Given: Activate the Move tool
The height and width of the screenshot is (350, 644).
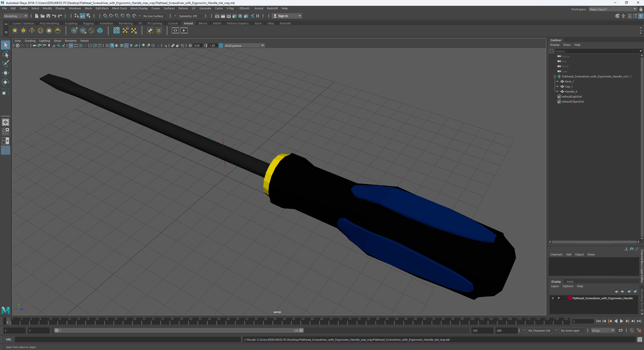Looking at the screenshot, I should point(6,73).
